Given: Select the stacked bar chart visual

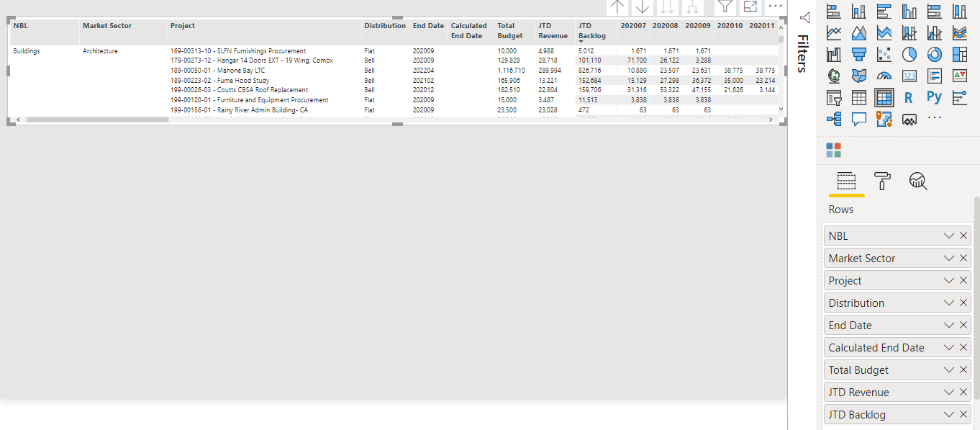Looking at the screenshot, I should click(x=834, y=11).
